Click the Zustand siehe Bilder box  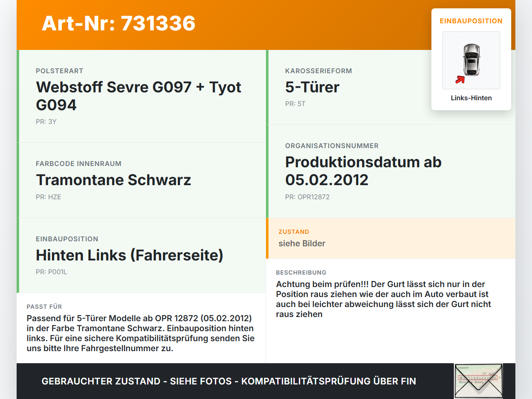click(391, 238)
